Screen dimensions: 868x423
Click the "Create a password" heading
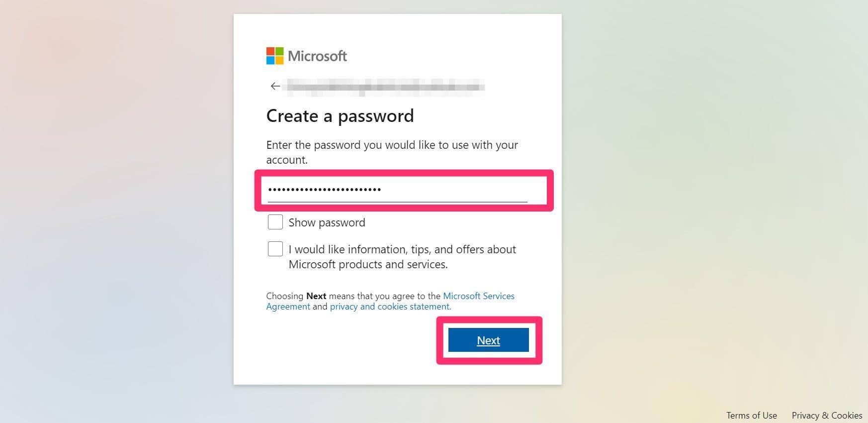coord(340,116)
